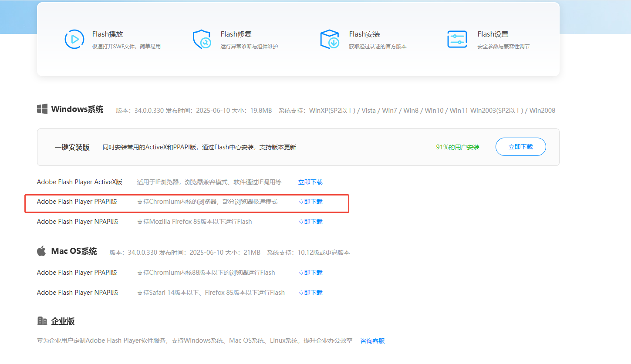
Task: Click Windows Adobe Flash Player NPAPI版 text
Action: (x=78, y=222)
